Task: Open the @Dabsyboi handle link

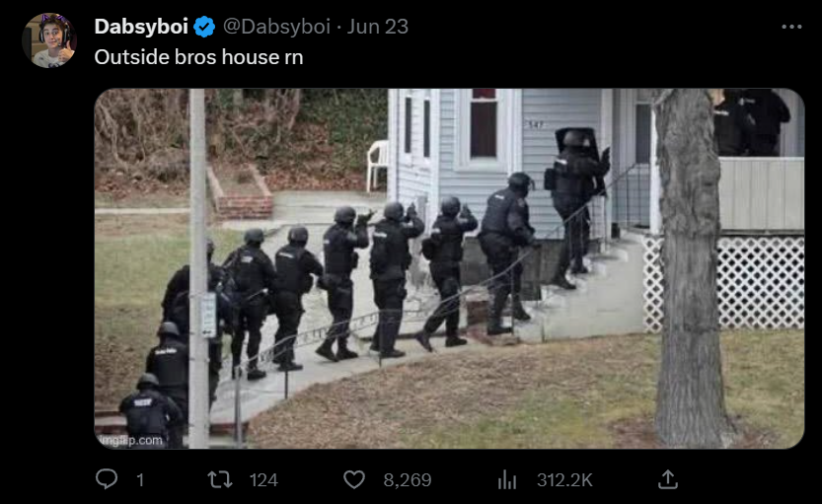Action: tap(276, 27)
